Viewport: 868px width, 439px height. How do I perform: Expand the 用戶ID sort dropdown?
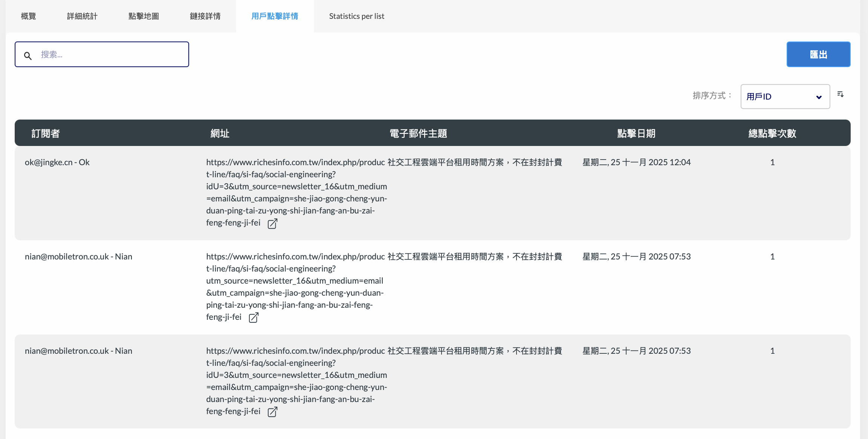coord(785,97)
